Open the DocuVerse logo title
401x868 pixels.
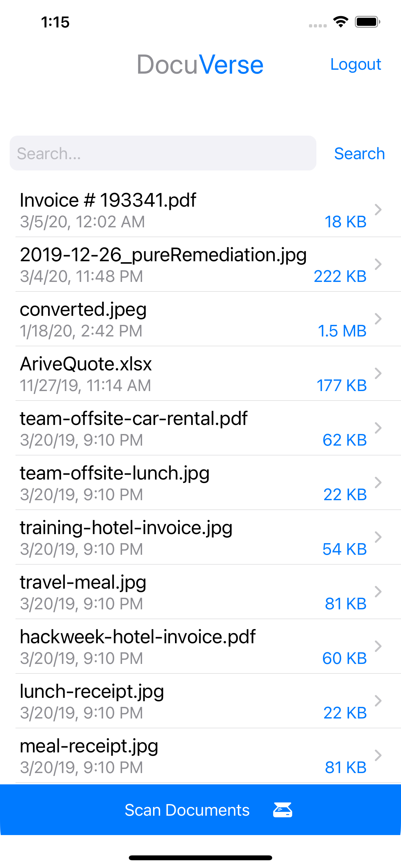click(200, 64)
